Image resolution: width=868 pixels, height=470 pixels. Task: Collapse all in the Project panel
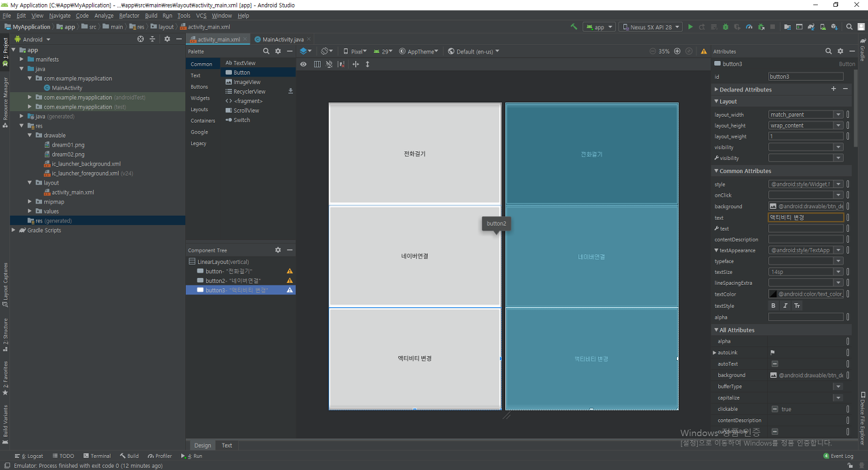(152, 39)
